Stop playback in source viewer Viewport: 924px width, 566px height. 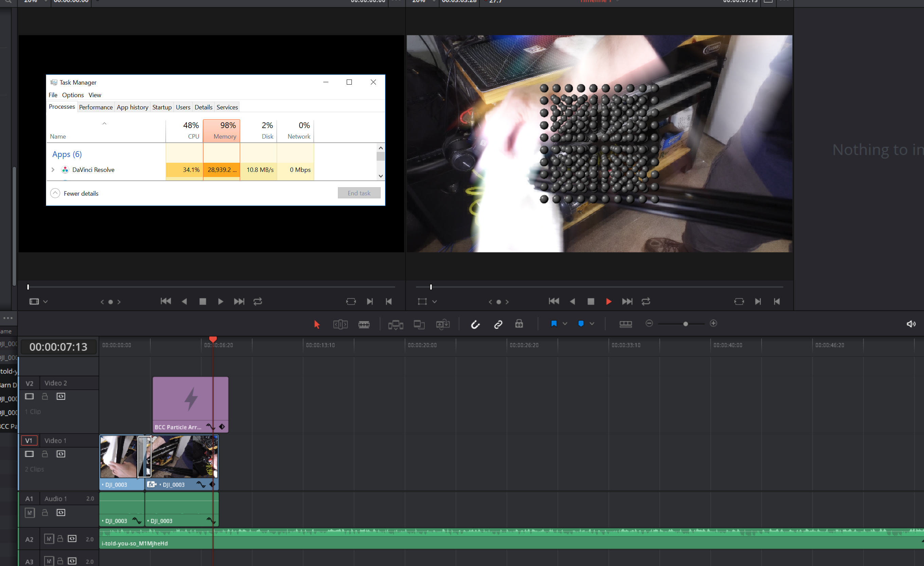click(202, 302)
